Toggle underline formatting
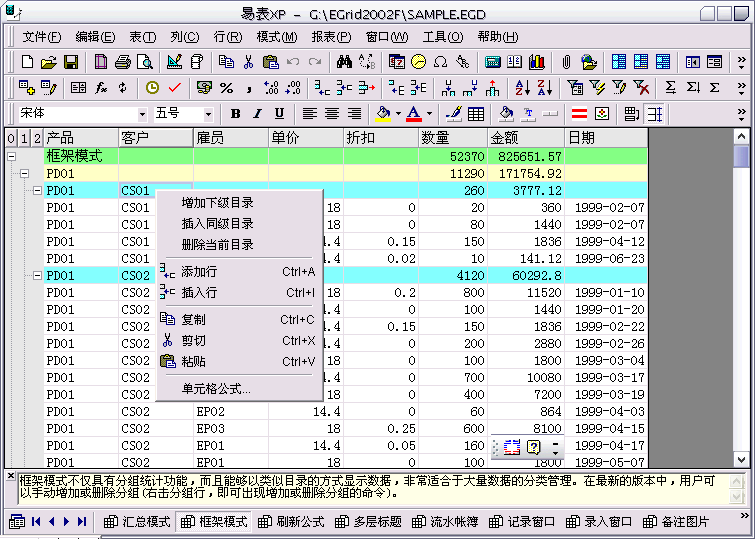The width and height of the screenshot is (755, 539). tap(279, 114)
